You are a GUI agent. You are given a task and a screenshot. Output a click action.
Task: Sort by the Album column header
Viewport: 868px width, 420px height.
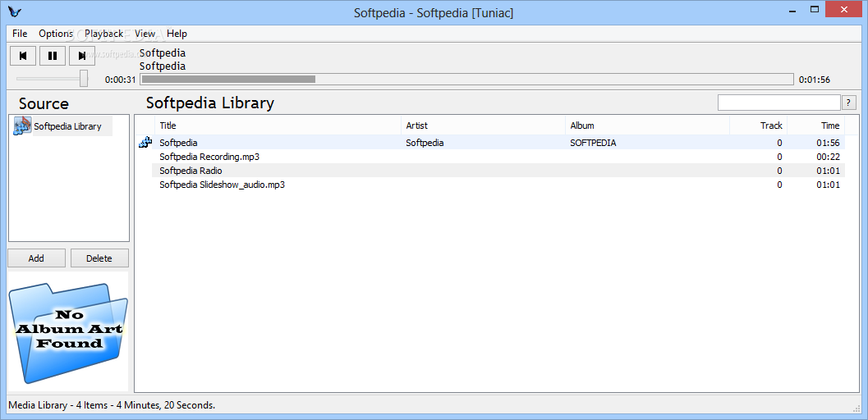click(x=648, y=126)
